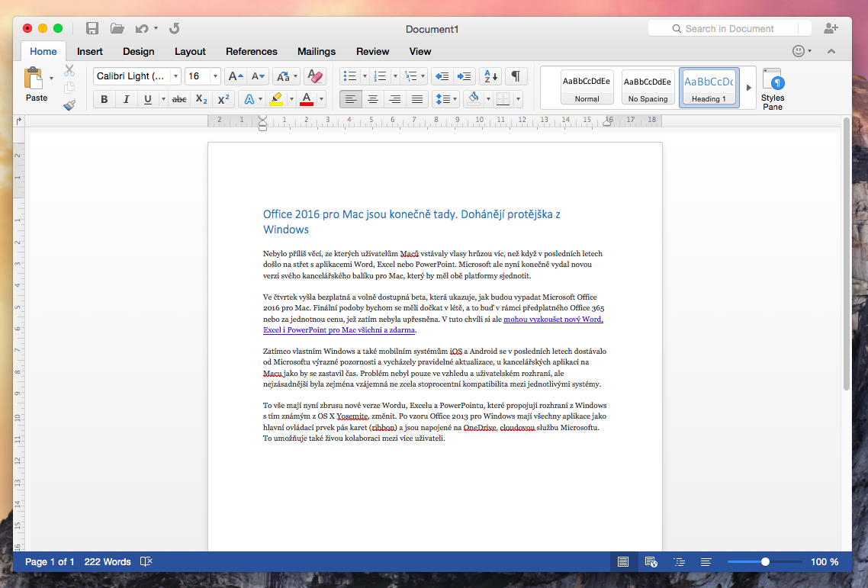Open the Review tab
Screen dimensions: 868x588
pyautogui.click(x=372, y=52)
